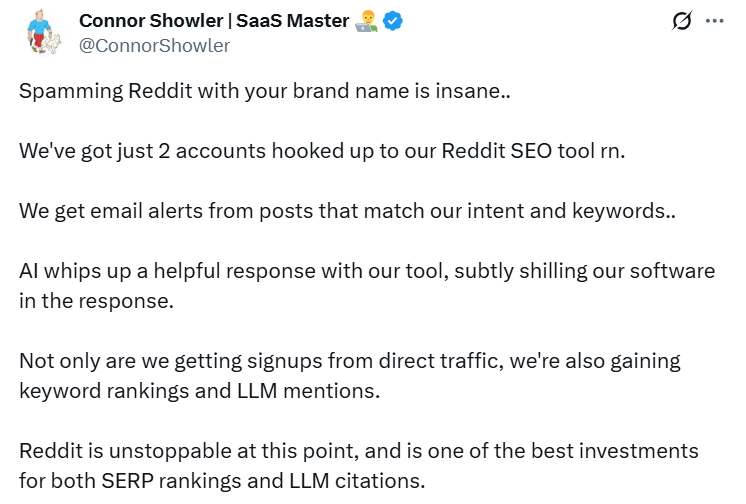The image size is (746, 504).
Task: Click the blue verified checkmark badge
Action: click(395, 22)
